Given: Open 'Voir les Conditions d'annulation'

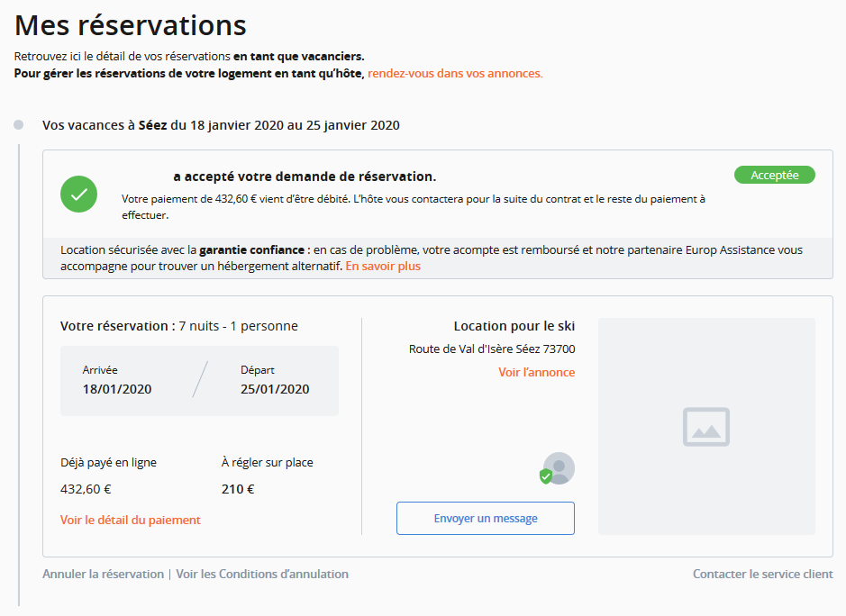Looking at the screenshot, I should [x=262, y=574].
